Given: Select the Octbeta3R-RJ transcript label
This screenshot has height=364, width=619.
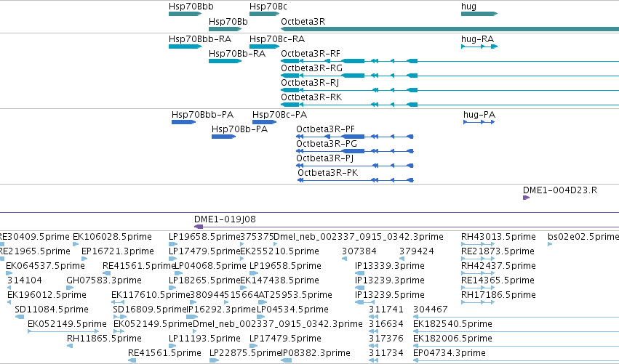Looking at the screenshot, I should [310, 83].
